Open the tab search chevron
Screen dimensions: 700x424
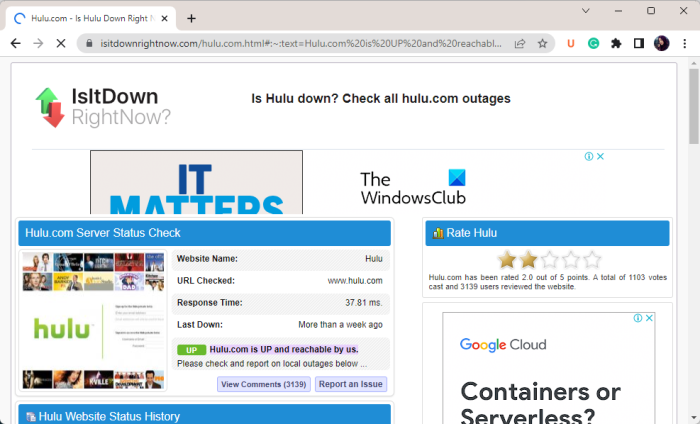click(x=586, y=11)
